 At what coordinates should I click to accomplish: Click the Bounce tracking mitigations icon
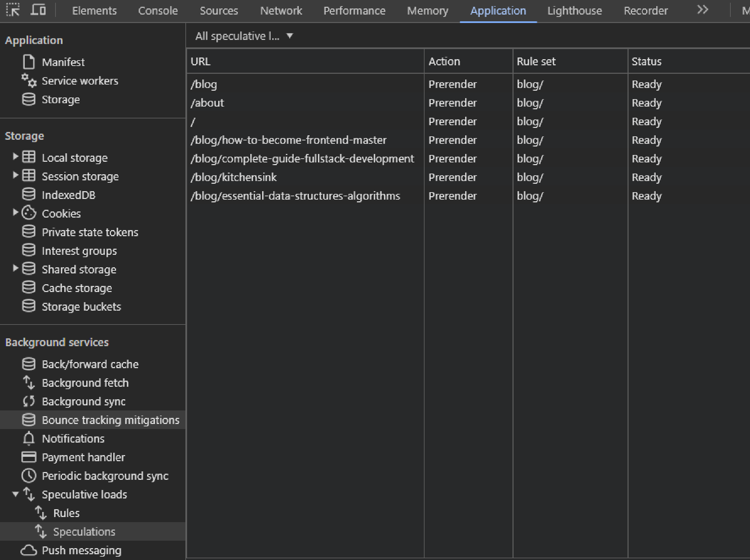tap(29, 420)
